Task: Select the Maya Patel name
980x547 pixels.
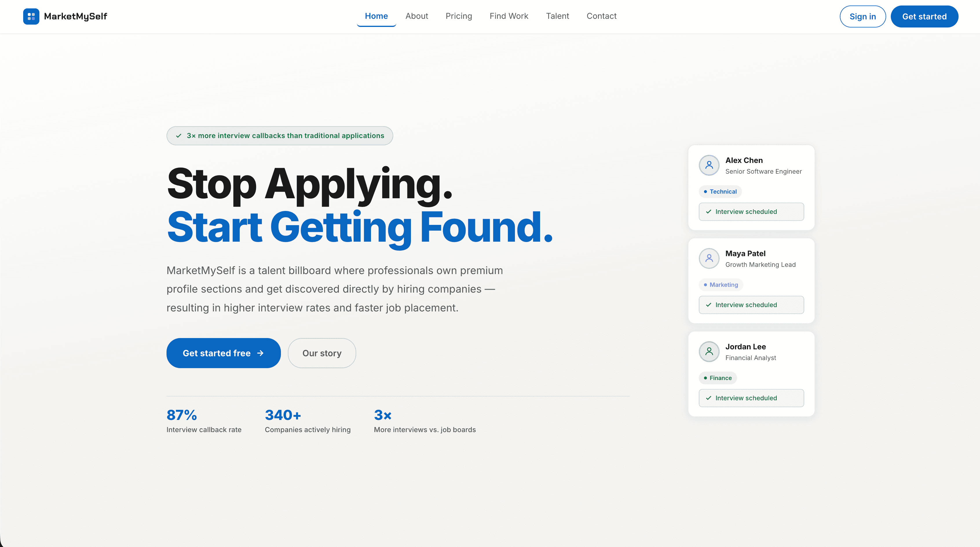Action: 745,253
